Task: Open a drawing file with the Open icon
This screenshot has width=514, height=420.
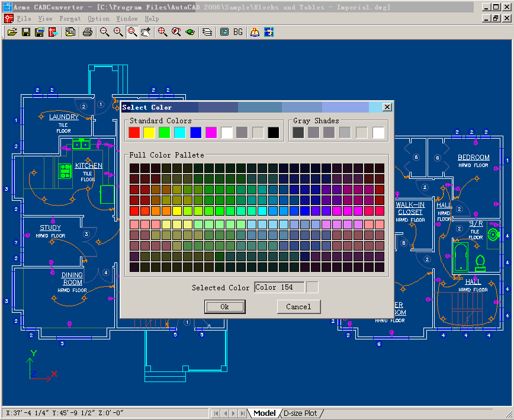Action: pos(12,31)
